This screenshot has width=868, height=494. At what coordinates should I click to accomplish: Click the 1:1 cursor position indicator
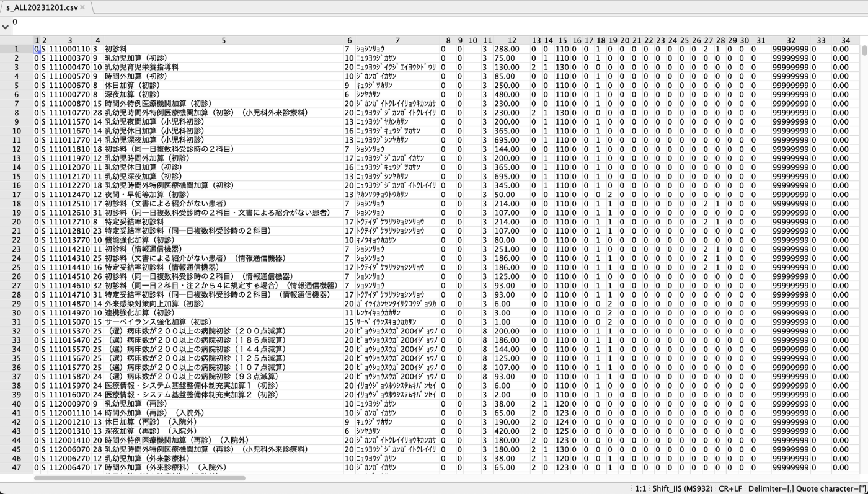[x=640, y=488]
